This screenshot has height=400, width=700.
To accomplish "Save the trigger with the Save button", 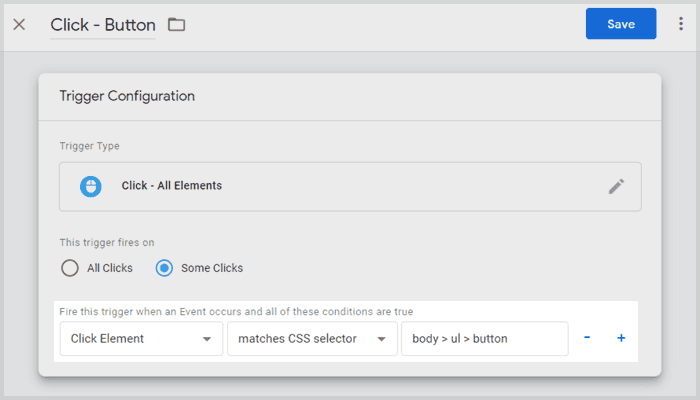I will [621, 24].
